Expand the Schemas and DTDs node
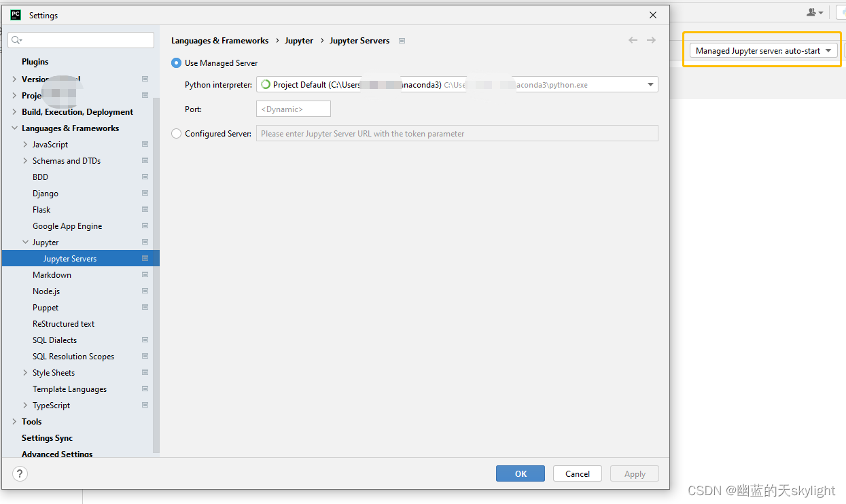Image resolution: width=846 pixels, height=504 pixels. tap(25, 161)
